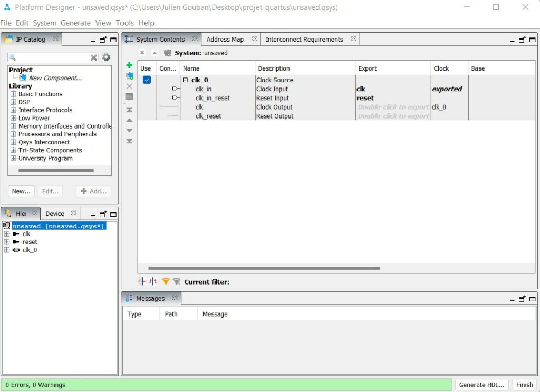Viewport: 540px width, 392px height.
Task: Expand the Basic Functions library folder
Action: (x=13, y=94)
